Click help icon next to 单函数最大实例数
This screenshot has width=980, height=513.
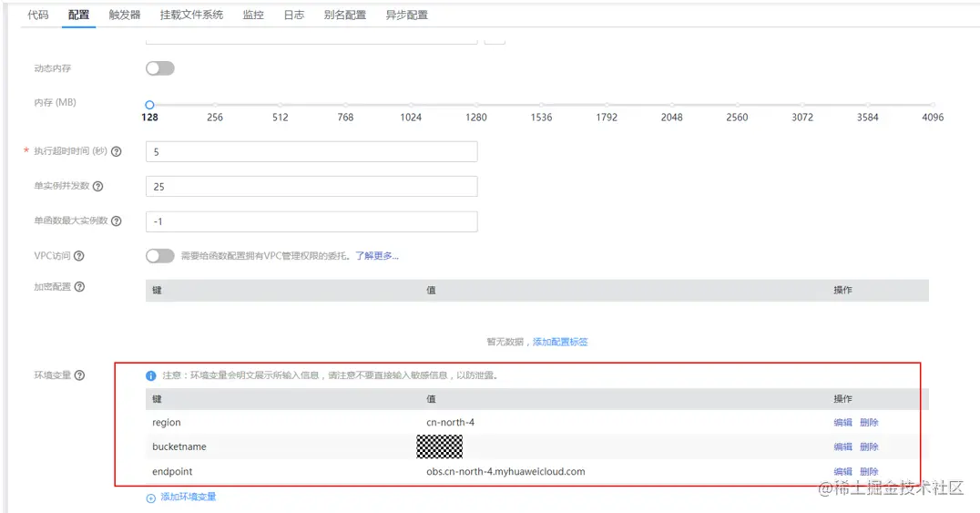(x=117, y=221)
